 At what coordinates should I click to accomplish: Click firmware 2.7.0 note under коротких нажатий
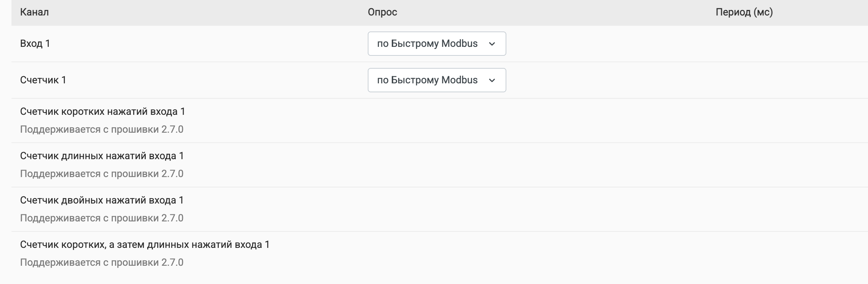point(102,129)
